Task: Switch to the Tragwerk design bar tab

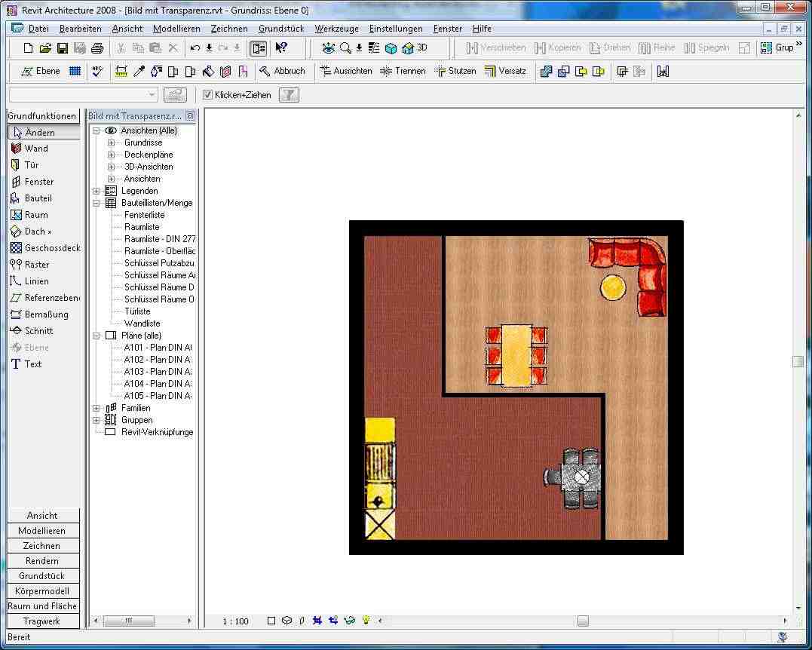Action: [x=42, y=621]
